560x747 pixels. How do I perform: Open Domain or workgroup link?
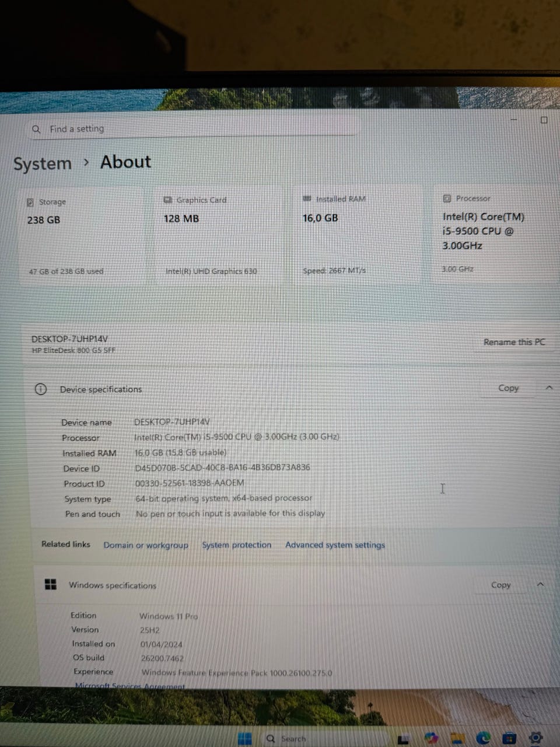[146, 545]
